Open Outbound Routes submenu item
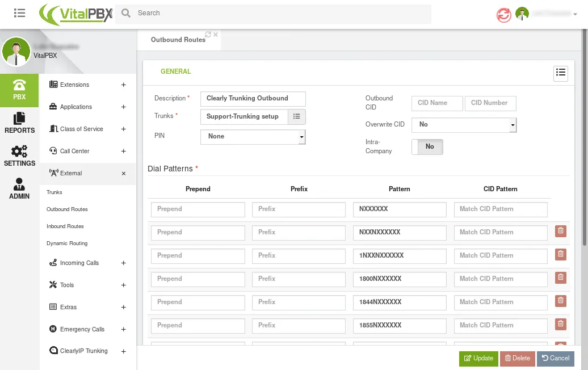 click(x=67, y=209)
